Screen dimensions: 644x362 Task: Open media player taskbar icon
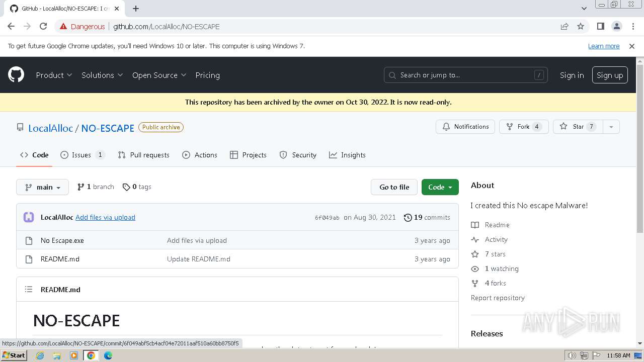pyautogui.click(x=74, y=355)
